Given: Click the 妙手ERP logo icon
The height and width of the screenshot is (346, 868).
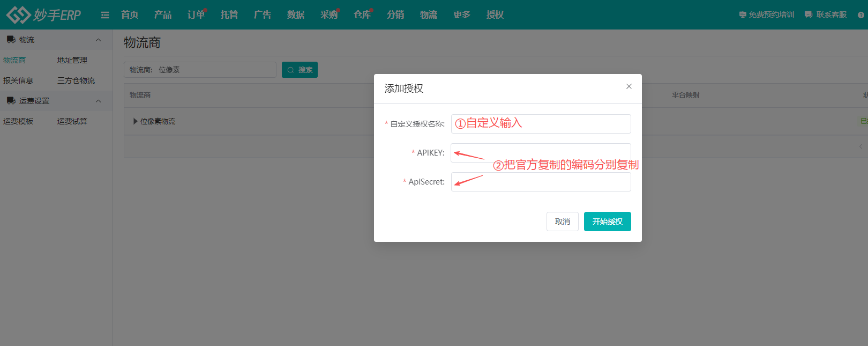Looking at the screenshot, I should click(18, 14).
